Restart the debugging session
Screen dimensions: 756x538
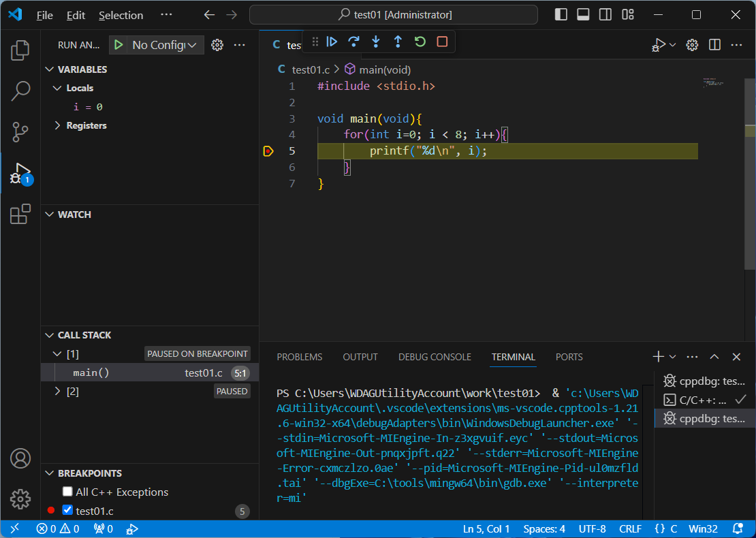coord(420,42)
